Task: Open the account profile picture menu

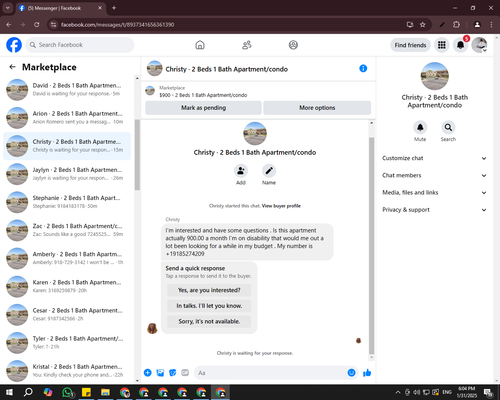Action: (x=480, y=45)
